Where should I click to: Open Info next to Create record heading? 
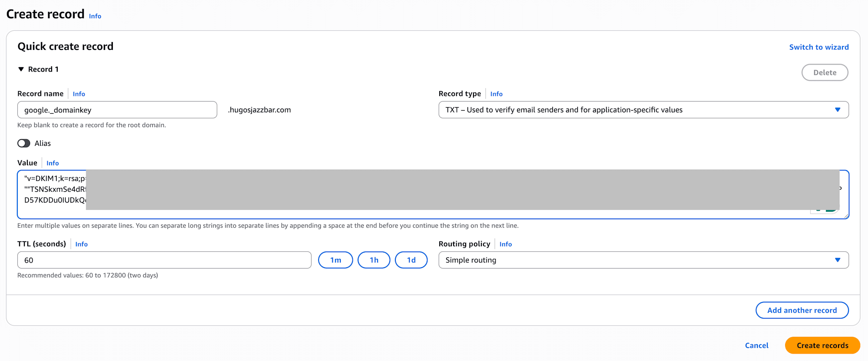[x=95, y=16]
